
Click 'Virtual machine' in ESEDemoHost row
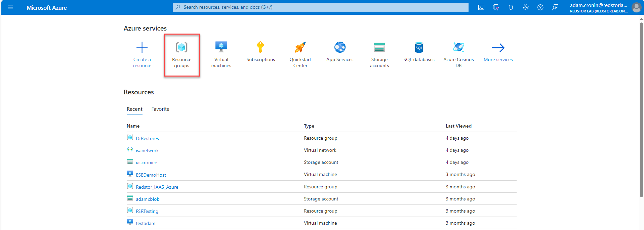click(x=320, y=174)
